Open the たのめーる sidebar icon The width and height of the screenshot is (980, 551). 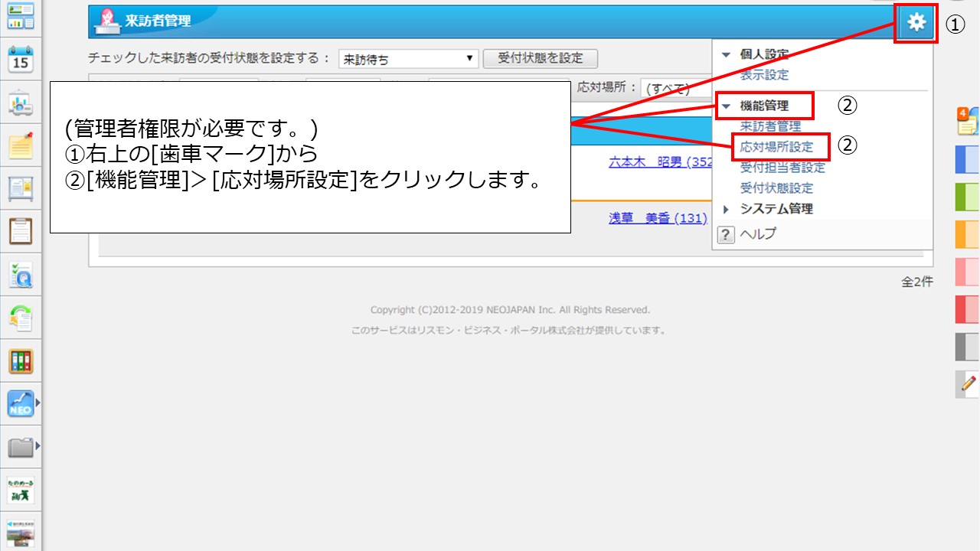(x=20, y=490)
